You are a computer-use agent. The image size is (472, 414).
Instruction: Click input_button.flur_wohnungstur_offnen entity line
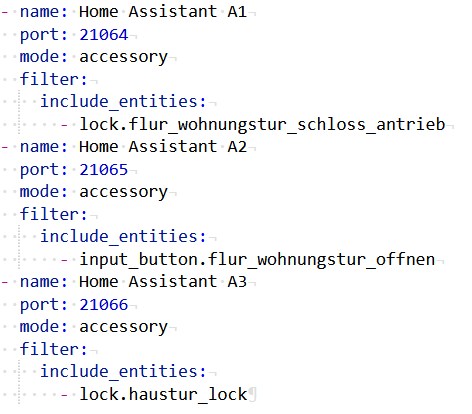257,259
